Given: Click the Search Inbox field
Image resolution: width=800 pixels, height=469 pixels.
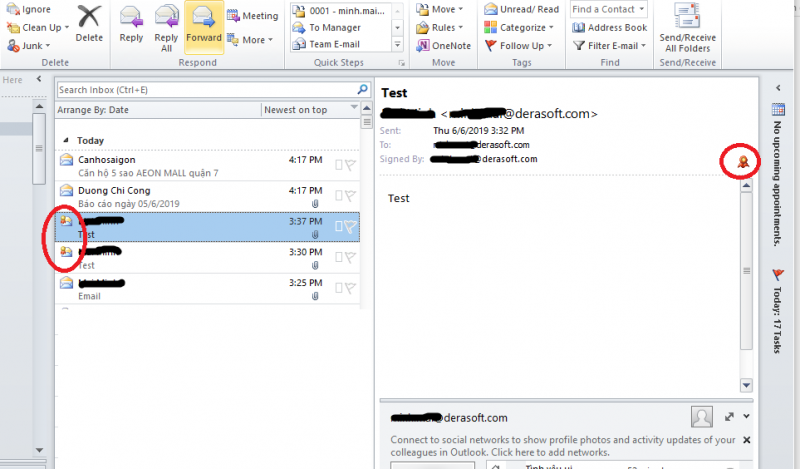Looking at the screenshot, I should coord(207,90).
